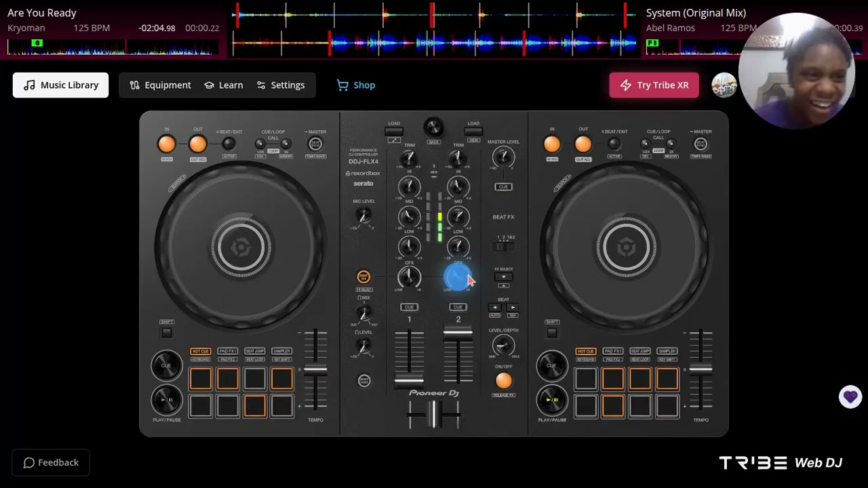Toggle right deck Beat Sync button

pos(701,144)
